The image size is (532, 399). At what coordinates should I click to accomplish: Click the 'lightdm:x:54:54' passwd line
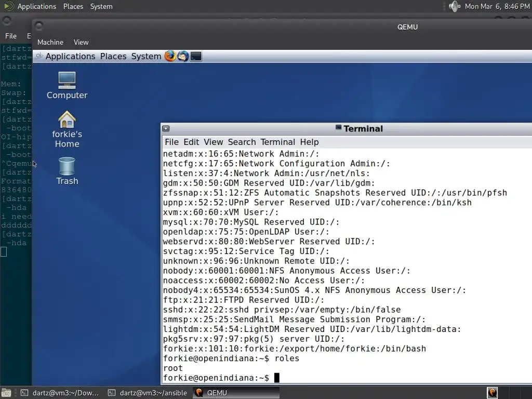[312, 329]
